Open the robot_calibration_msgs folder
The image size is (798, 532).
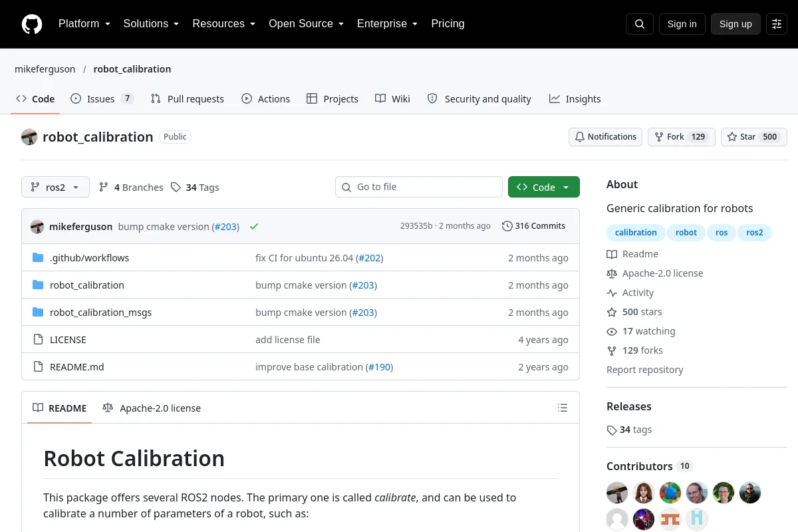coord(100,313)
